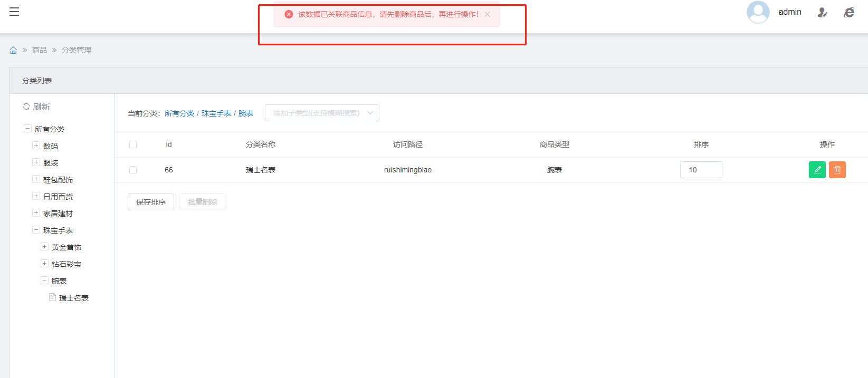This screenshot has width=868, height=378.
Task: Click the 排序 column header
Action: point(701,144)
